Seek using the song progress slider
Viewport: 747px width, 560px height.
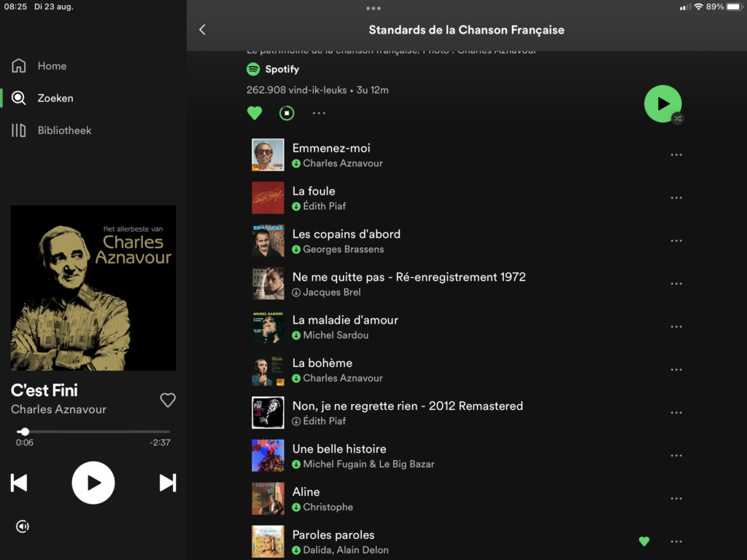click(x=93, y=432)
